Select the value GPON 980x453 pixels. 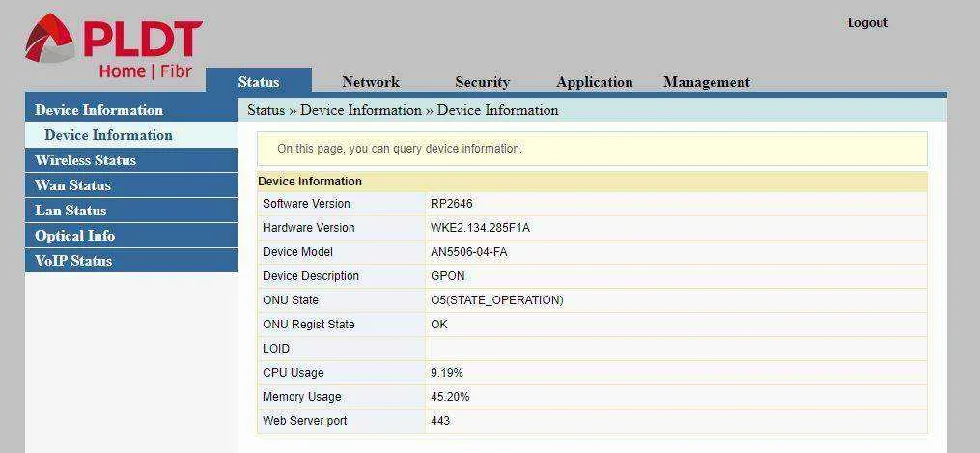tap(447, 276)
